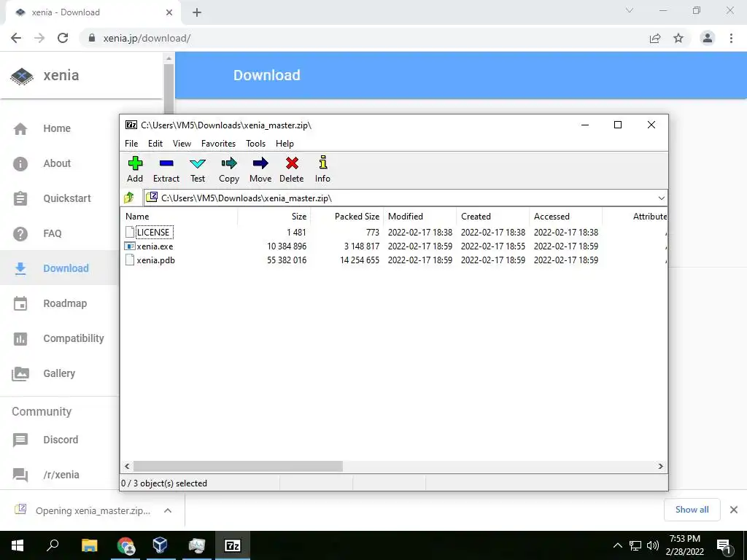
Task: Show hidden system tray icons
Action: (617, 545)
